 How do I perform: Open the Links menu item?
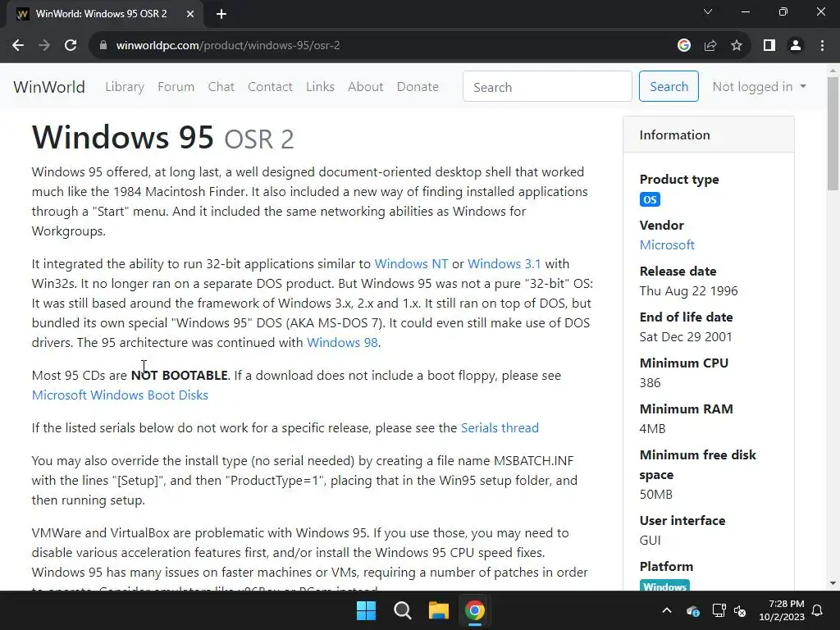pos(320,87)
